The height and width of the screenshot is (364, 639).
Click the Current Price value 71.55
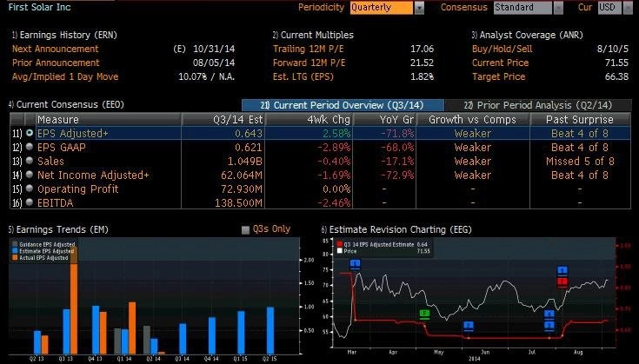(x=616, y=63)
